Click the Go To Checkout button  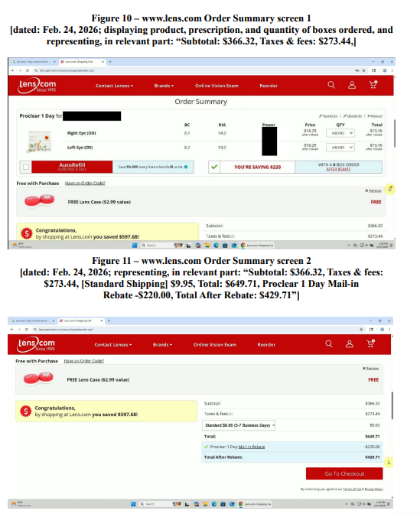click(344, 473)
